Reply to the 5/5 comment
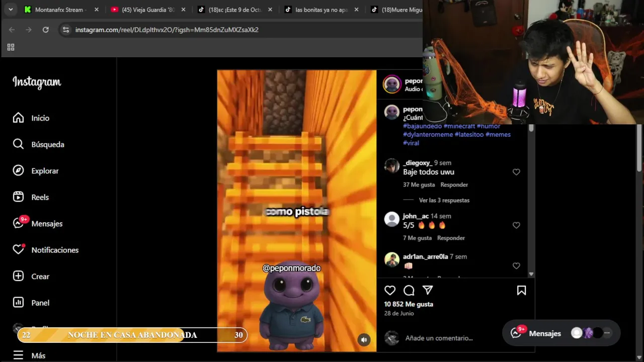This screenshot has height=362, width=644. coord(451,238)
